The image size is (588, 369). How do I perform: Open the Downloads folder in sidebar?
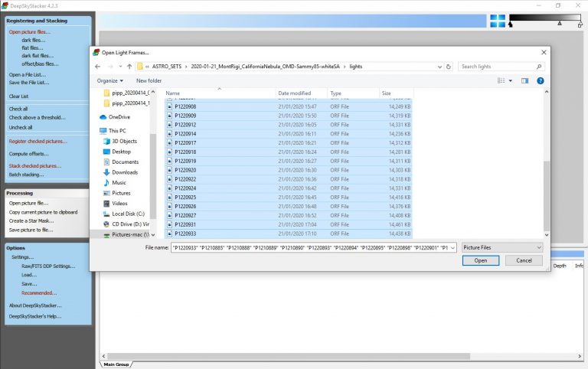125,172
